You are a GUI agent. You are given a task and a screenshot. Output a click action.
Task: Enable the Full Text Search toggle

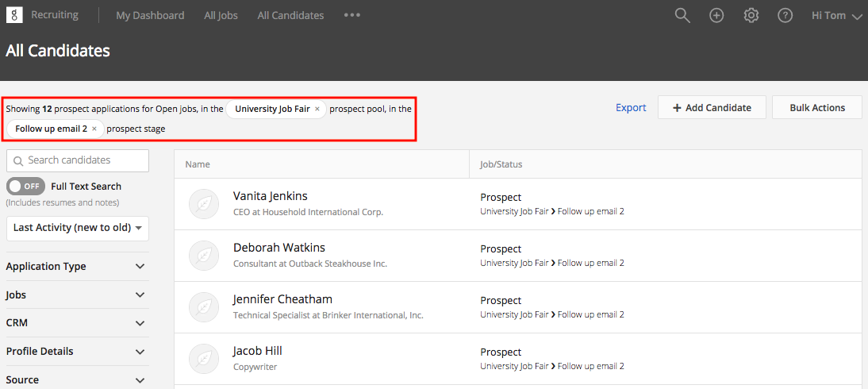[x=25, y=187]
